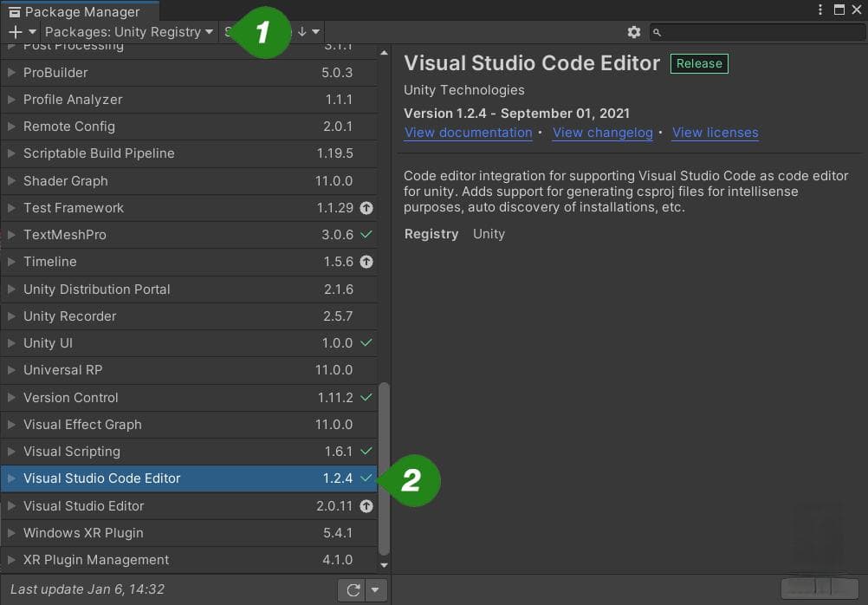Open View documentation link
Viewport: 868px width, 605px height.
[469, 133]
